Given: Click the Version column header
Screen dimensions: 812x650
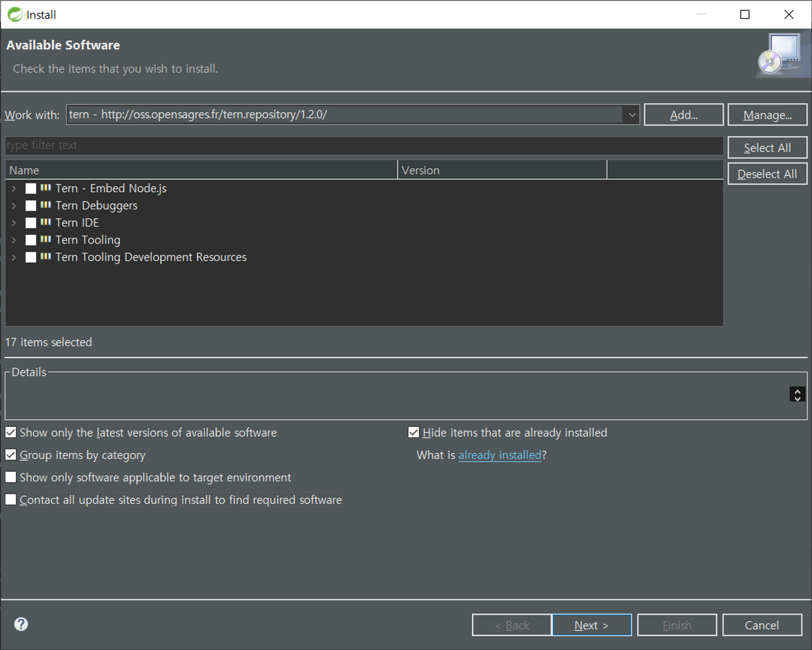Looking at the screenshot, I should [502, 170].
